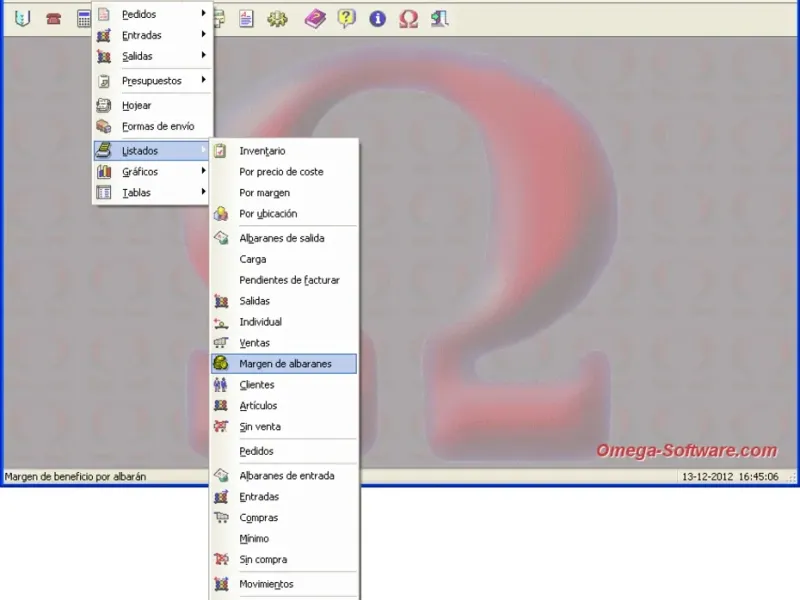Select Movimientos listing entry
Viewport: 800px width, 600px height.
click(x=284, y=584)
